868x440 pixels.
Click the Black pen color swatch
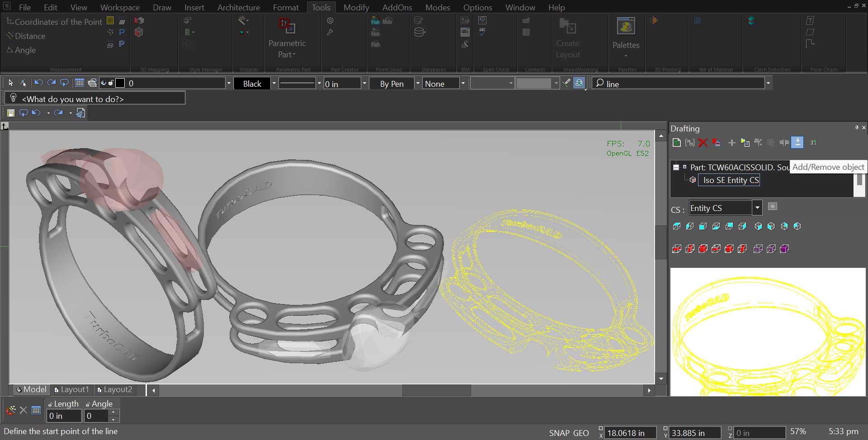[252, 84]
